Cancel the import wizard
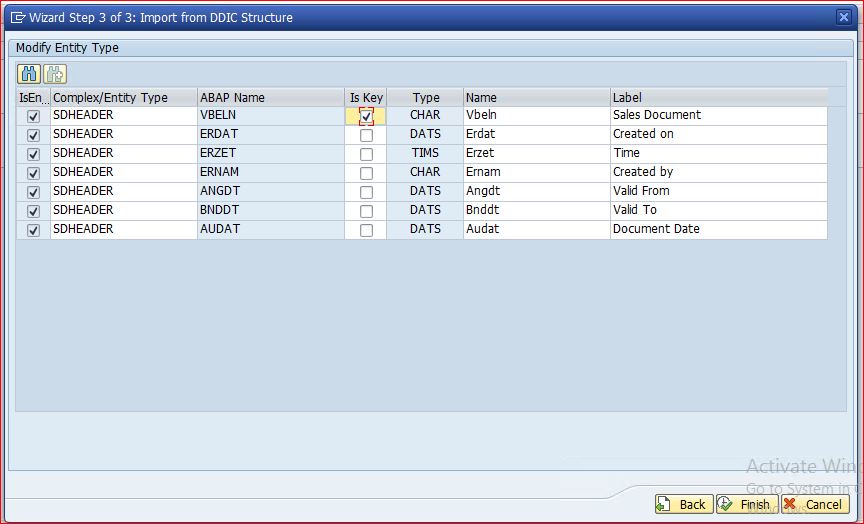Screen dimensions: 864x524 [814, 504]
